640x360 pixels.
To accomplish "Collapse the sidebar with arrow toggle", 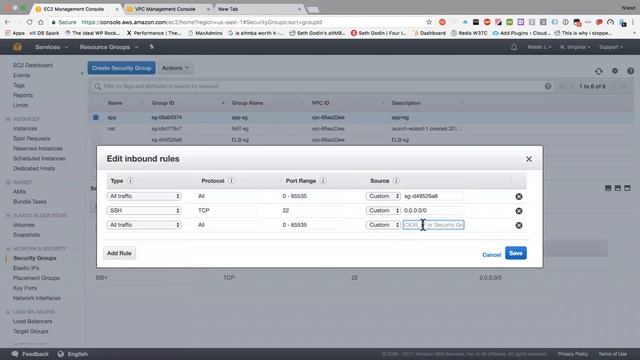I will [82, 74].
